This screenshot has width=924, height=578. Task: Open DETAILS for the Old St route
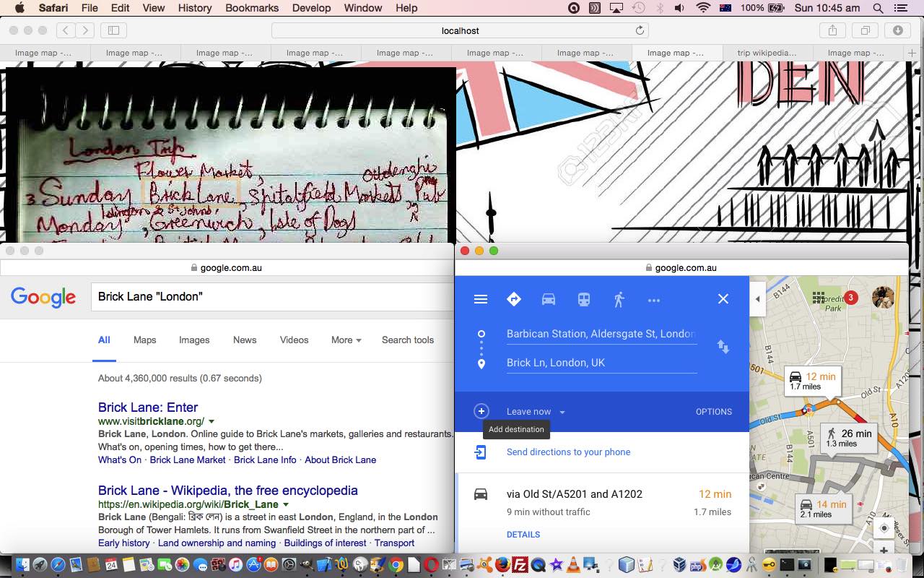(523, 535)
